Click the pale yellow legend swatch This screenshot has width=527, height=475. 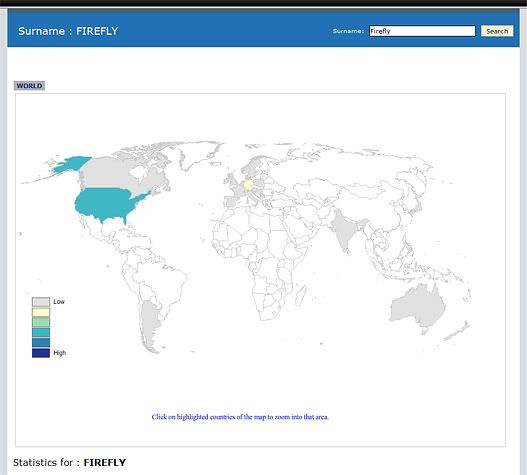(x=41, y=312)
